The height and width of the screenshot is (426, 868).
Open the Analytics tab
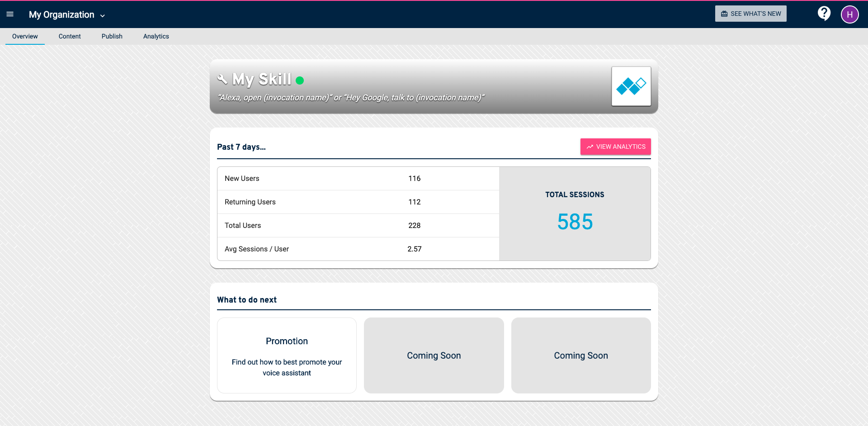pyautogui.click(x=156, y=36)
